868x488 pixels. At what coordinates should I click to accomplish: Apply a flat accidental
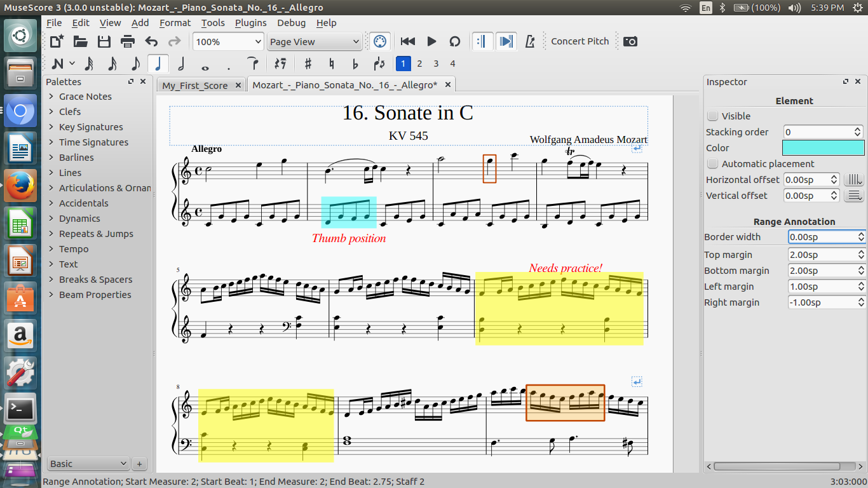[x=355, y=64]
